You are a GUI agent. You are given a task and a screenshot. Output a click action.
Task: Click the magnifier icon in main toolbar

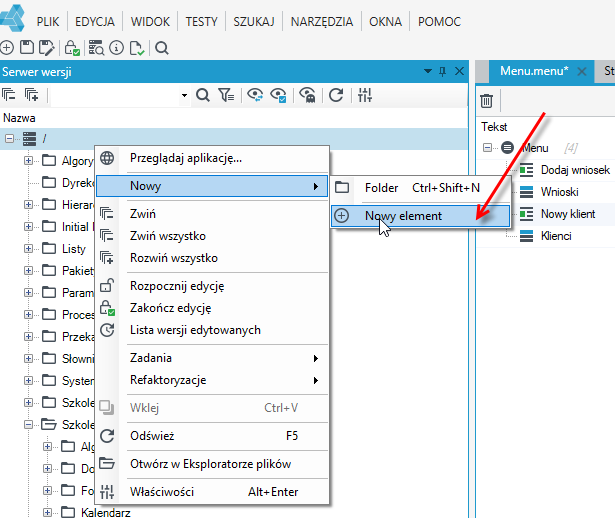click(x=162, y=48)
